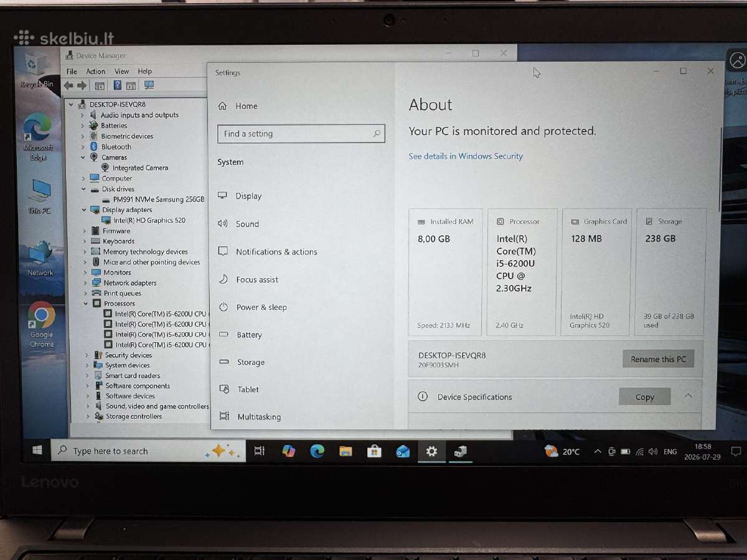Click the ENG language indicator
The image size is (747, 560).
[x=670, y=452]
